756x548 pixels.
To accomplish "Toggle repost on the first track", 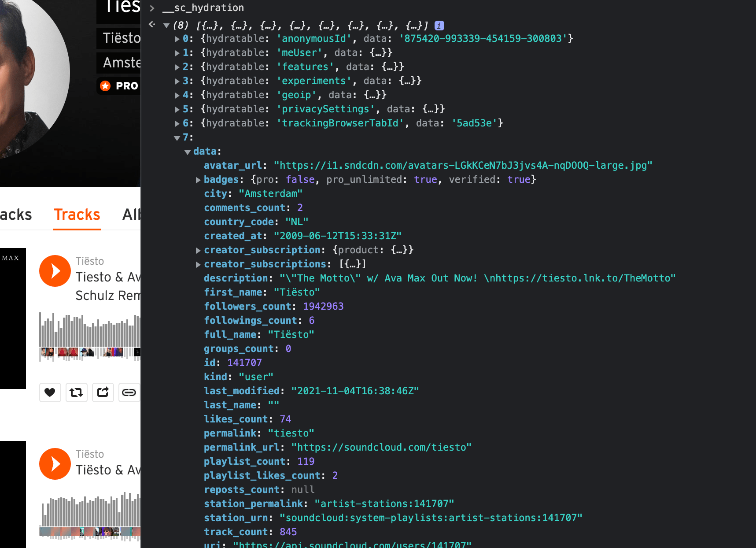I will [76, 392].
